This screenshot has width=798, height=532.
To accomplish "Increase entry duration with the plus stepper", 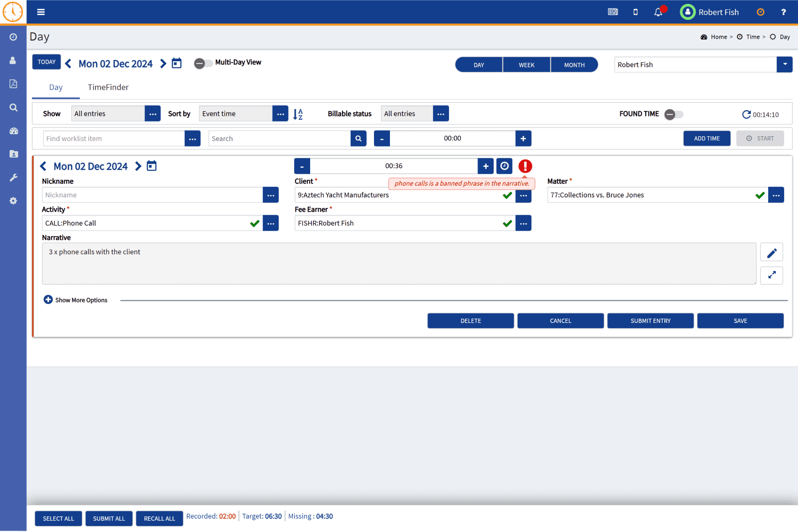I will coord(485,166).
